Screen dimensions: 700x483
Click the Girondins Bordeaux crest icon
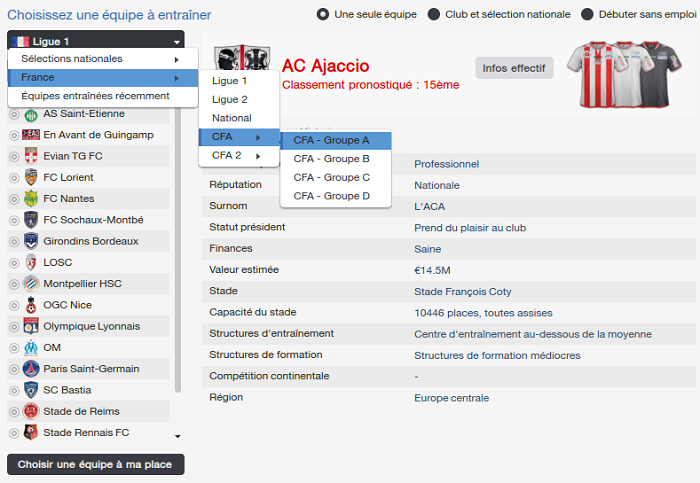[31, 241]
